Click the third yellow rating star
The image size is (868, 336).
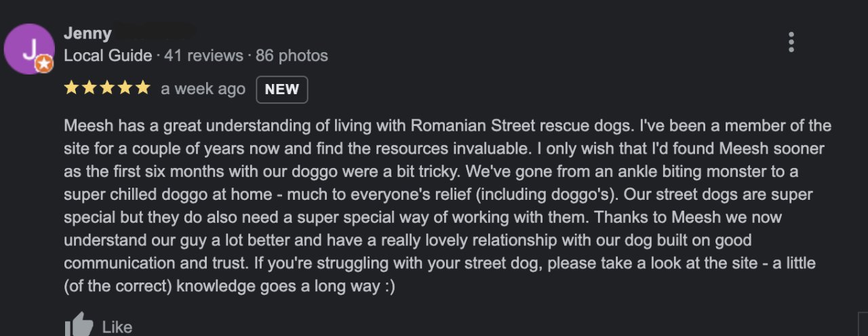click(x=107, y=88)
